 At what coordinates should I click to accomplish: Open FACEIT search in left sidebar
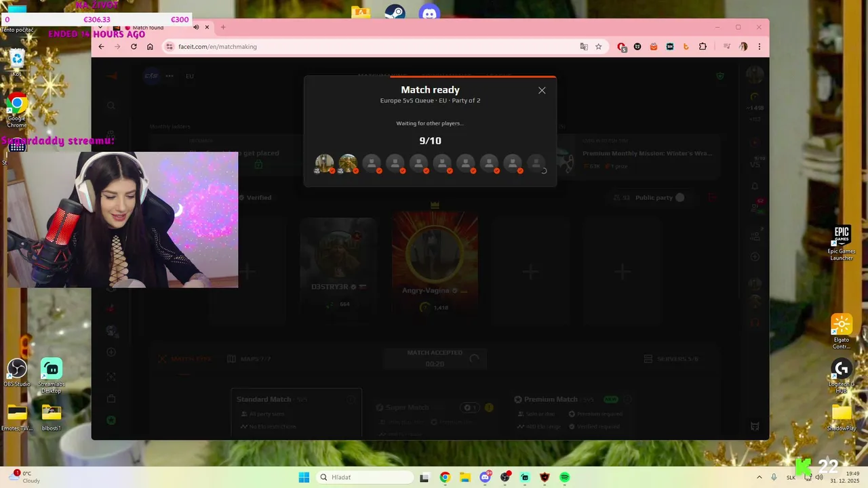coord(111,105)
